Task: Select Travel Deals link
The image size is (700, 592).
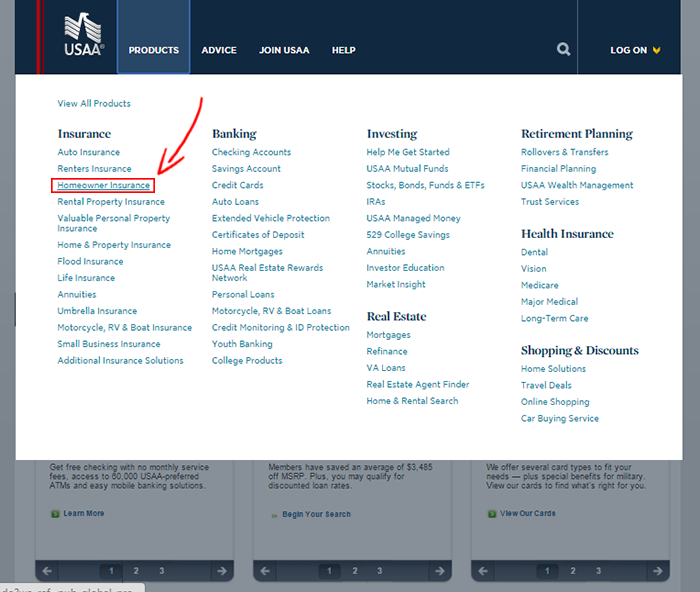Action: point(546,385)
